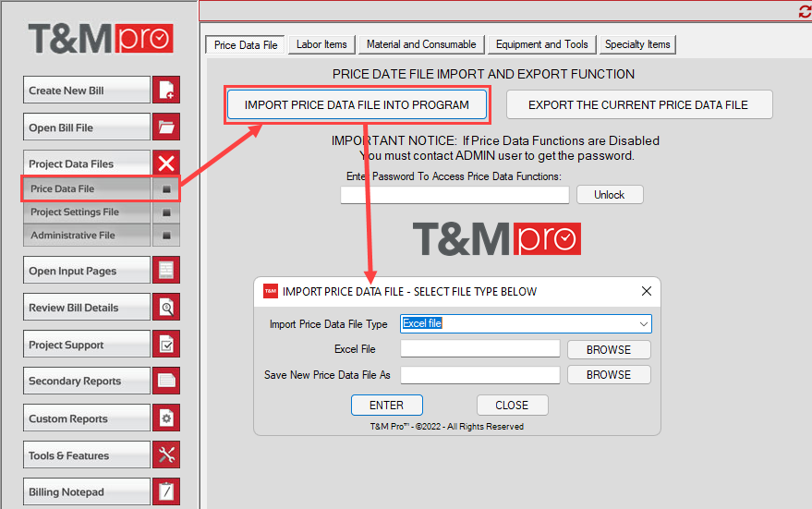The width and height of the screenshot is (812, 509).
Task: Click the Open Bill File folder icon
Action: [x=166, y=127]
